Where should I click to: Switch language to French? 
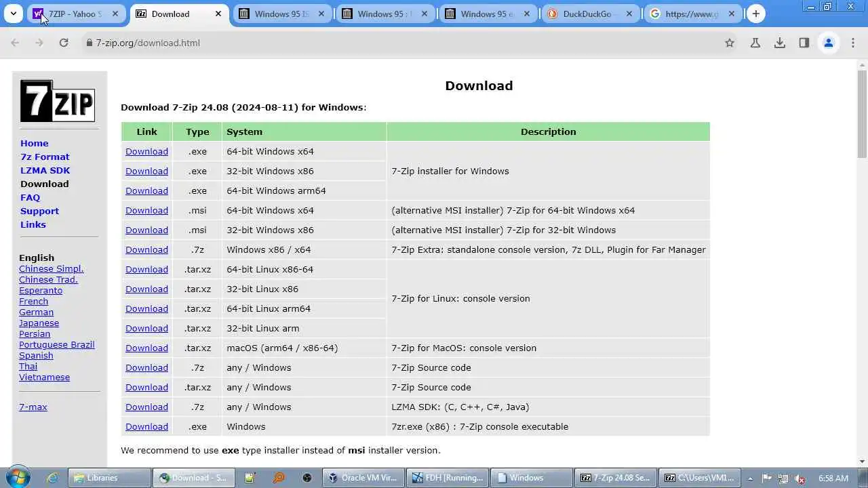(x=33, y=301)
